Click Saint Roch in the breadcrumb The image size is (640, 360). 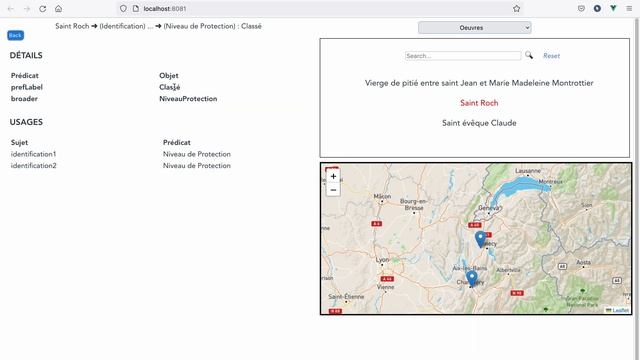[72, 26]
